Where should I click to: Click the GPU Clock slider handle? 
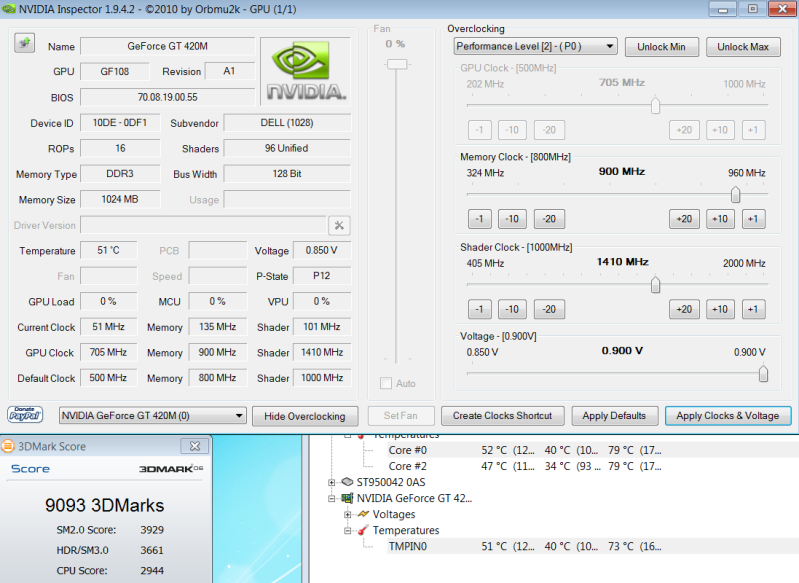pyautogui.click(x=655, y=105)
